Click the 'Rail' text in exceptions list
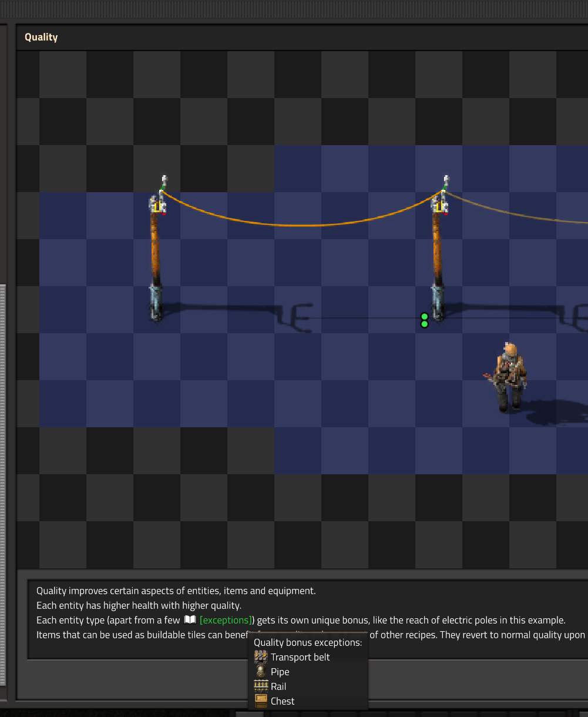 pyautogui.click(x=278, y=686)
